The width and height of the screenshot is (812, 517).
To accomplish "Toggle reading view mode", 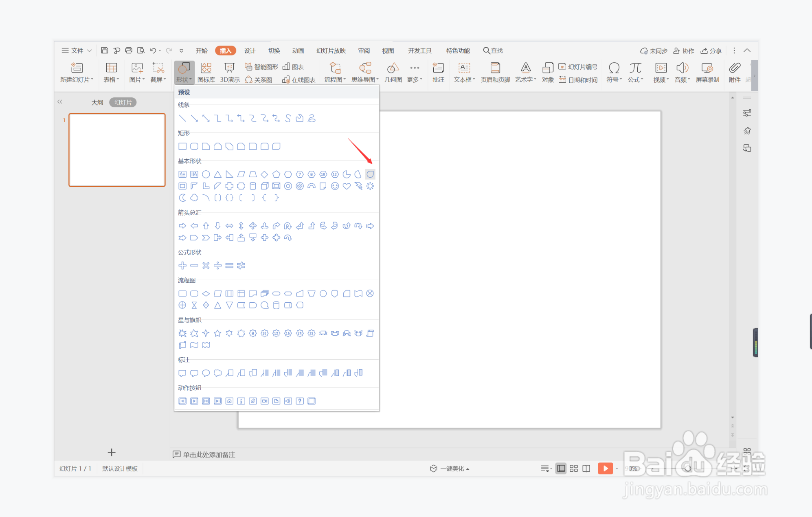I will [x=586, y=469].
